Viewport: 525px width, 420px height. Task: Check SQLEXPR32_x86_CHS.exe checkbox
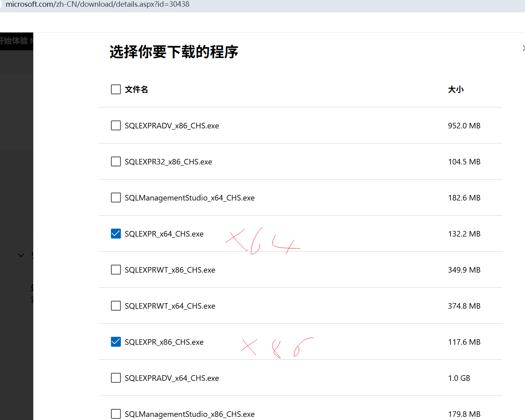click(x=116, y=161)
